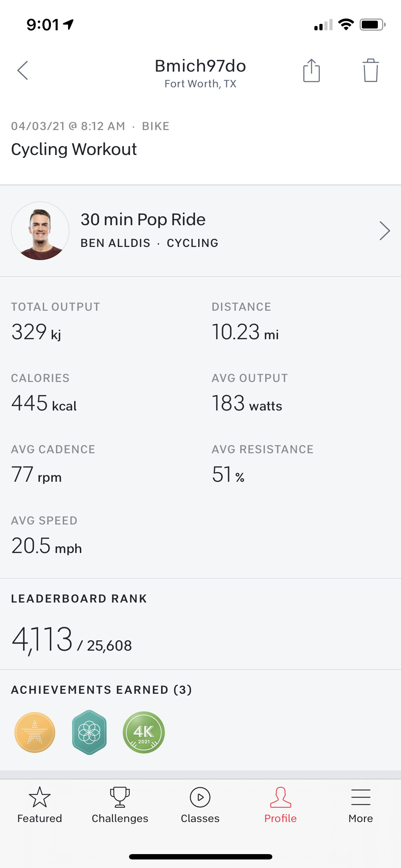Image resolution: width=401 pixels, height=868 pixels.
Task: Tap the Avg Output 183 watts stat
Action: [247, 404]
